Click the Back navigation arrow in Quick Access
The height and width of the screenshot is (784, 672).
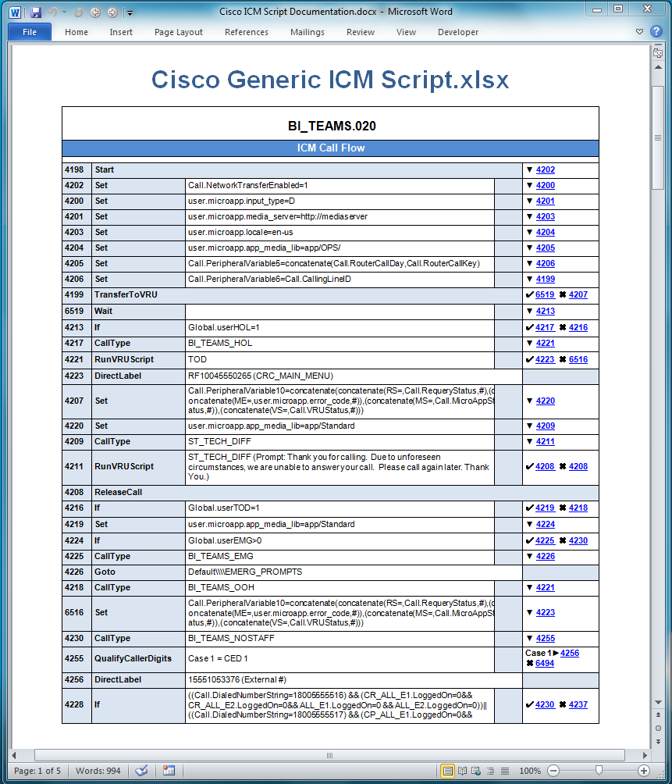(95, 12)
